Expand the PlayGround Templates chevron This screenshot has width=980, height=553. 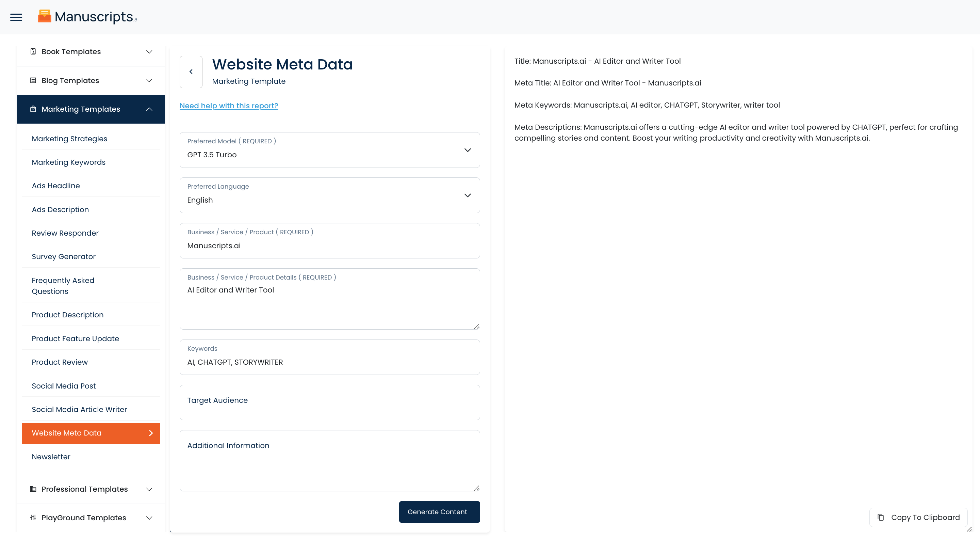tap(149, 518)
